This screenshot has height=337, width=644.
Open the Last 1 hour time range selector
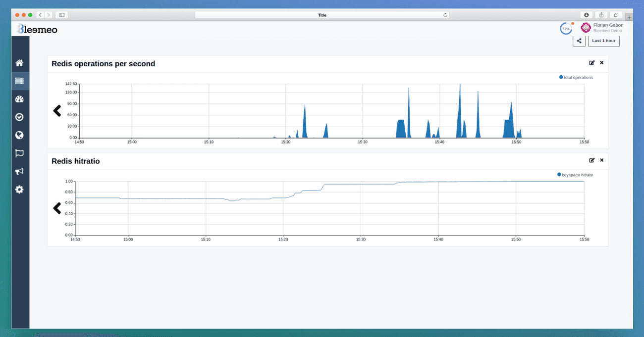point(603,41)
